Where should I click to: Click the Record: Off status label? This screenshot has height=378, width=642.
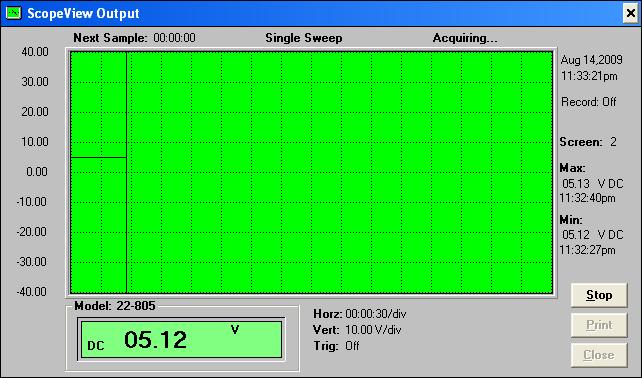coord(588,102)
